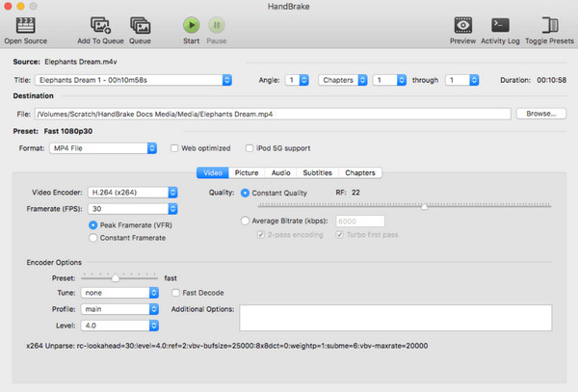Open the Framerate (FPS) dropdown
Viewport: 578px width, 392px height.
pos(133,209)
